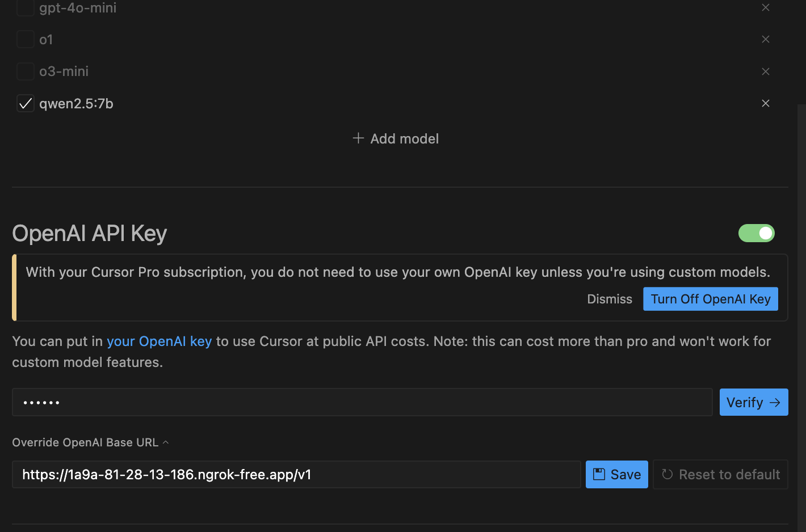The height and width of the screenshot is (532, 806).
Task: Toggle off the OpenAI API Key switch
Action: tap(756, 233)
